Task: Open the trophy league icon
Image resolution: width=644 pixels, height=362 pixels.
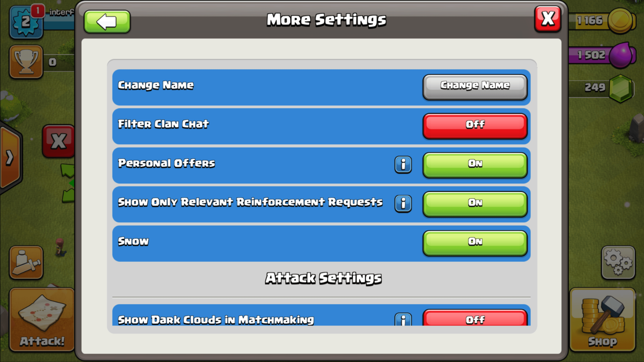Action: pos(26,62)
